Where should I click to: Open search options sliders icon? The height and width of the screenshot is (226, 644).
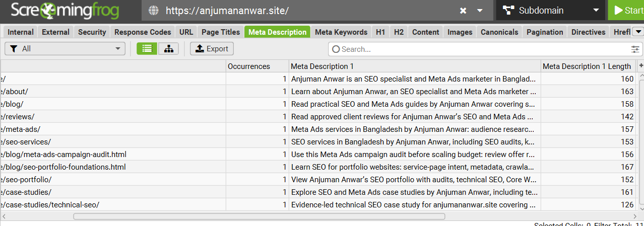(x=635, y=49)
